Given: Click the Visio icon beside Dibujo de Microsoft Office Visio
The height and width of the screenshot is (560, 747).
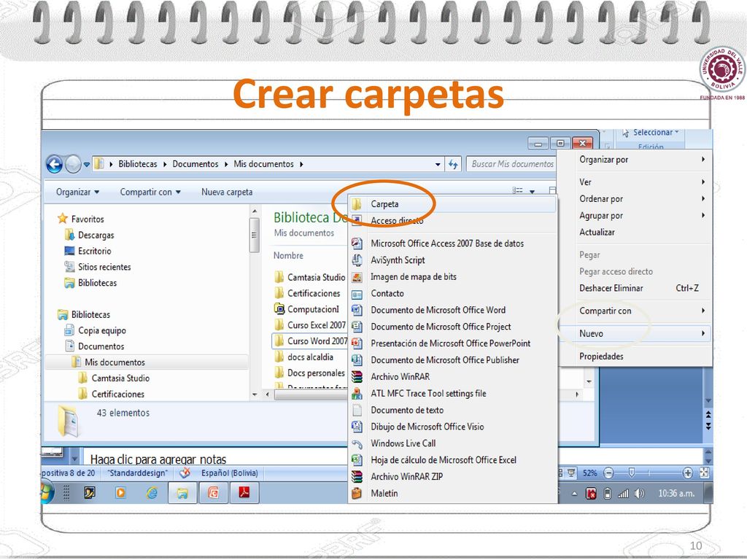Looking at the screenshot, I should [357, 426].
